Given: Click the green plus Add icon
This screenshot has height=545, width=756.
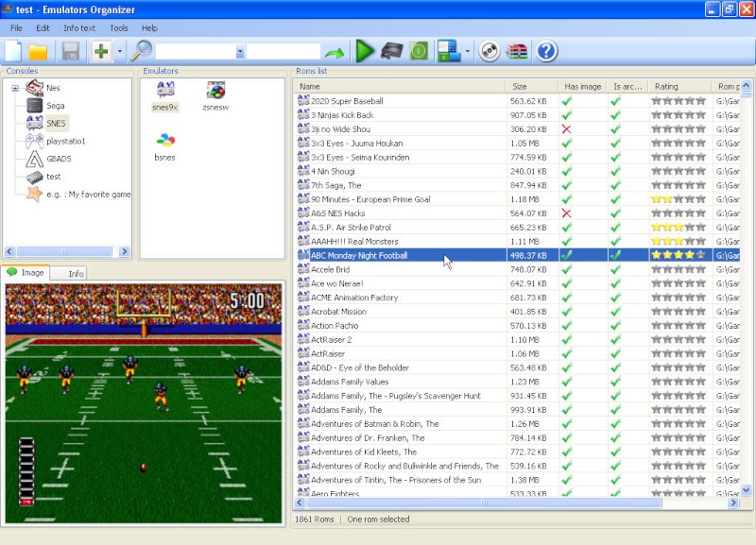Looking at the screenshot, I should click(x=101, y=51).
